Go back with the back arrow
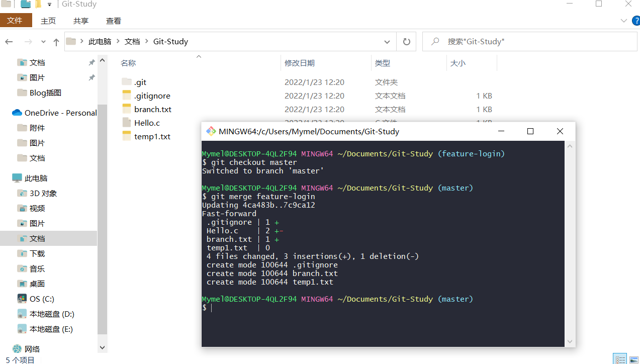Screen dimensions: 640x364 click(9, 42)
